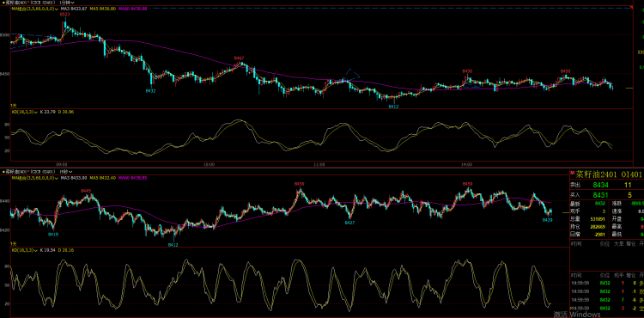
Task: Click the 14:59:59 trade row with volume 3
Action: click(x=606, y=309)
